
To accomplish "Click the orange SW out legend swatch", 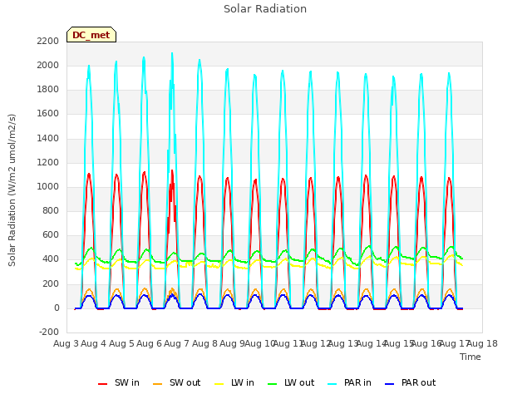I will click(158, 384).
